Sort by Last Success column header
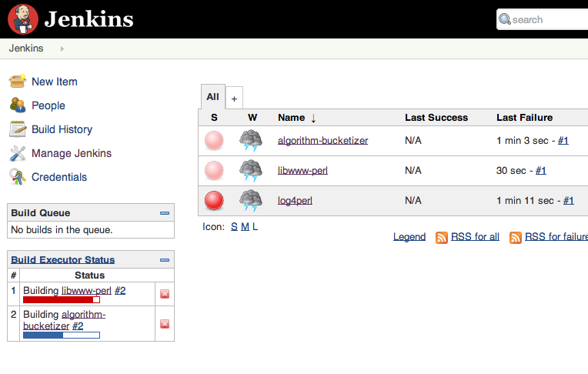The width and height of the screenshot is (588, 374). pos(436,118)
